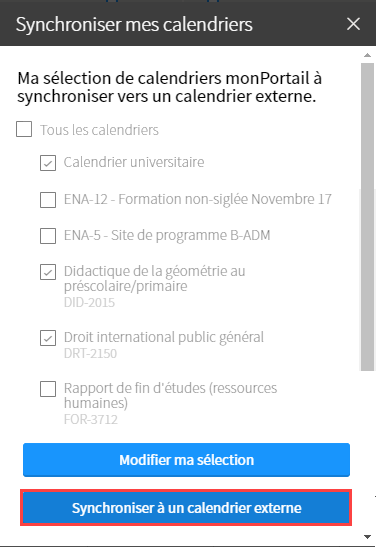Click Synchroniser à un calendrier externe
Screen dimensions: 376x547
click(186, 508)
